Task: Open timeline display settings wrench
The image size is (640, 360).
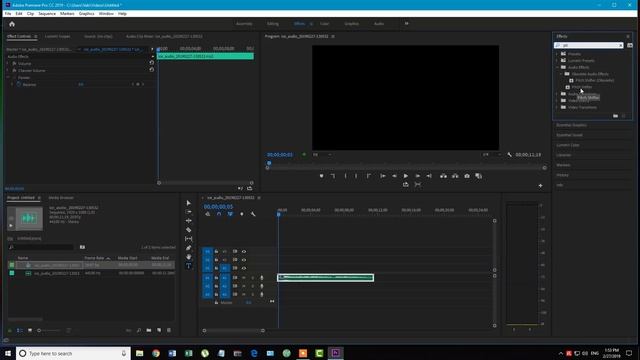Action: click(x=253, y=214)
